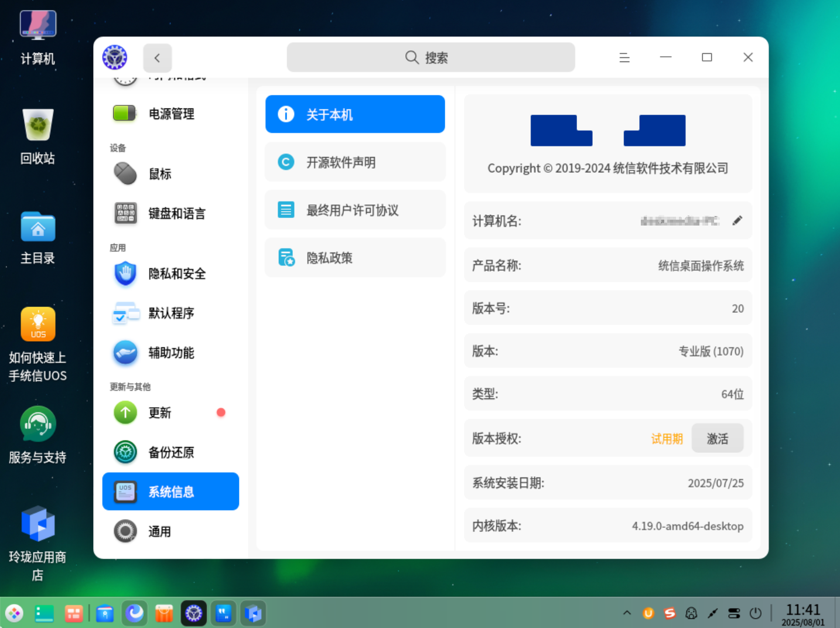
Task: Open Default Programs (默认程序) settings
Action: (170, 313)
